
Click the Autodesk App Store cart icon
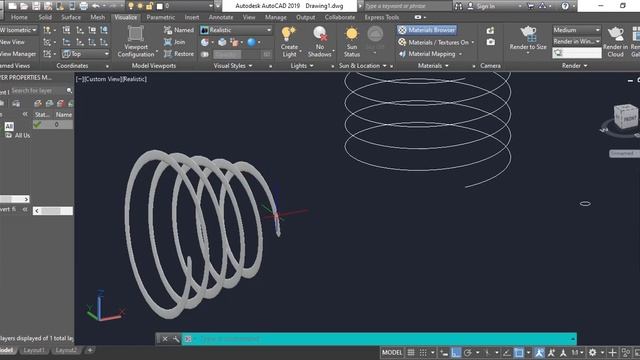tap(531, 6)
